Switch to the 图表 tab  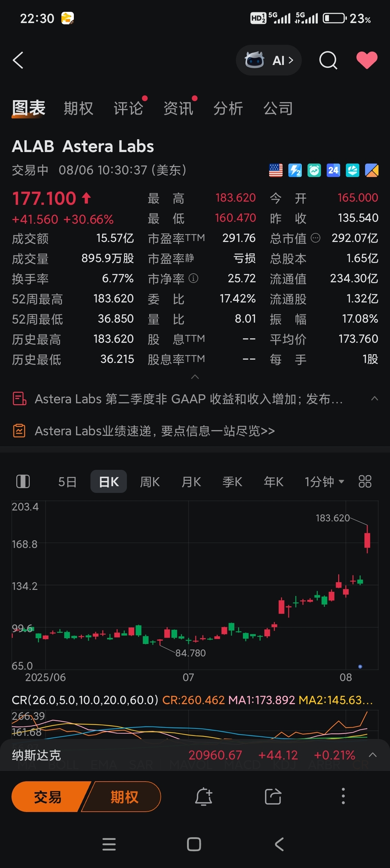(x=28, y=108)
